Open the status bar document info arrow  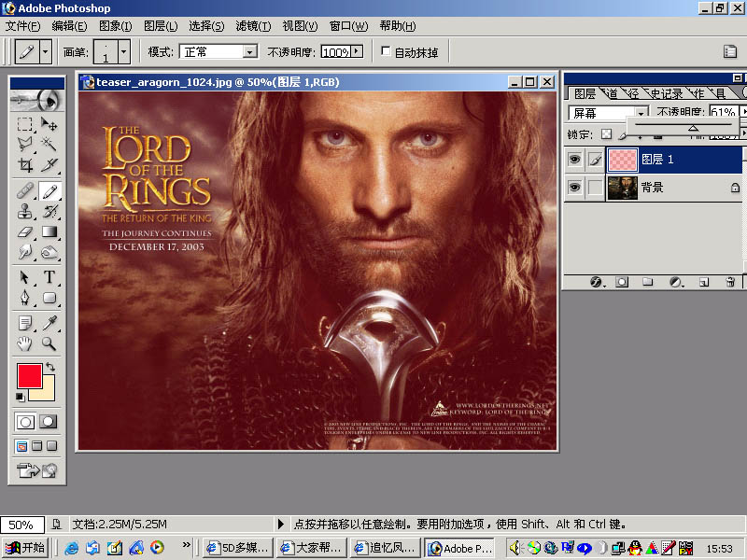[281, 525]
